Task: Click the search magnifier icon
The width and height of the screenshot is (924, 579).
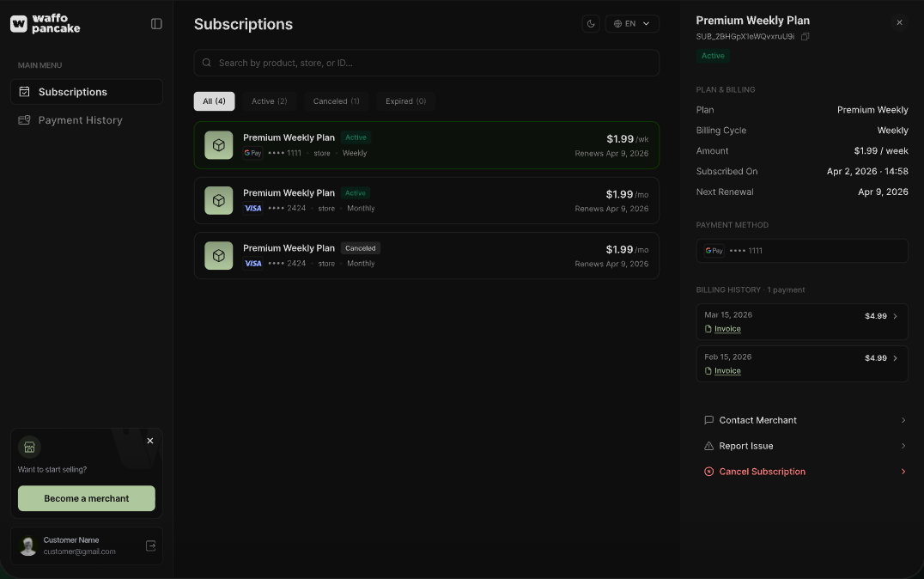Action: click(207, 63)
